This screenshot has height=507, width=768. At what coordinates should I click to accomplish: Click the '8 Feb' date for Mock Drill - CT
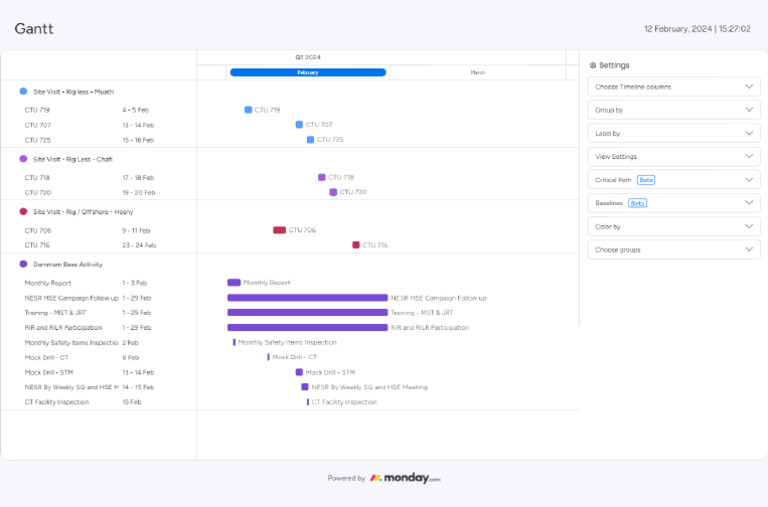tap(131, 358)
